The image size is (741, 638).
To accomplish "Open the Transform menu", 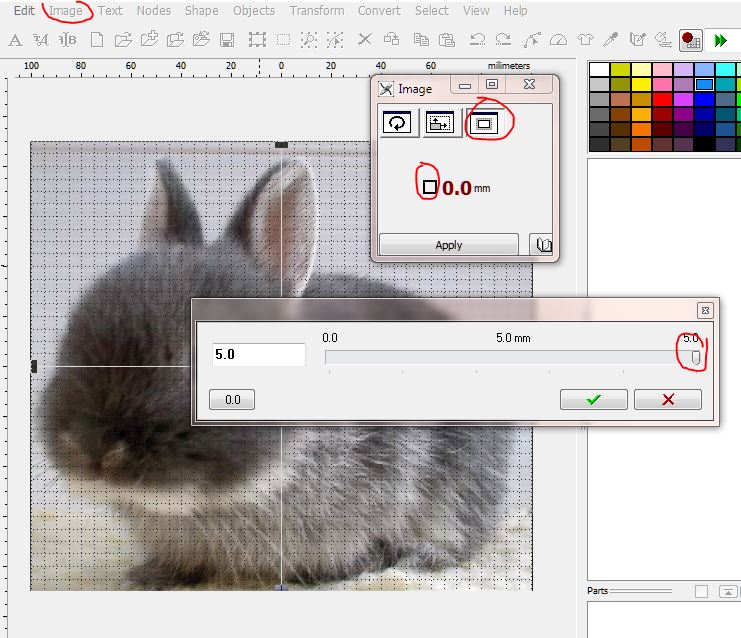I will (x=315, y=11).
